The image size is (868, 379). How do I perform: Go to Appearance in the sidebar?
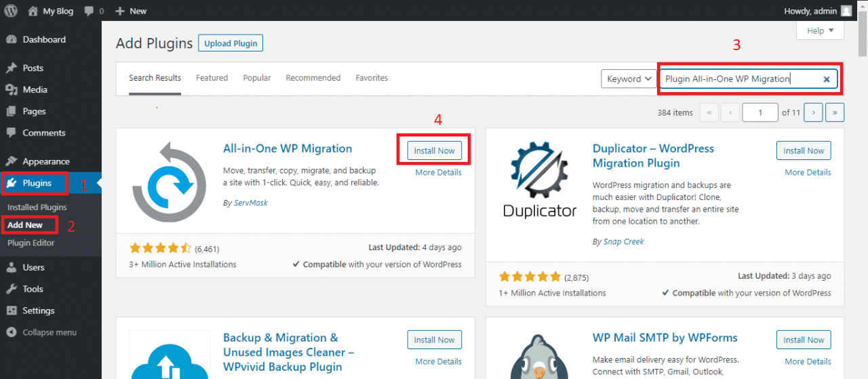tap(45, 161)
